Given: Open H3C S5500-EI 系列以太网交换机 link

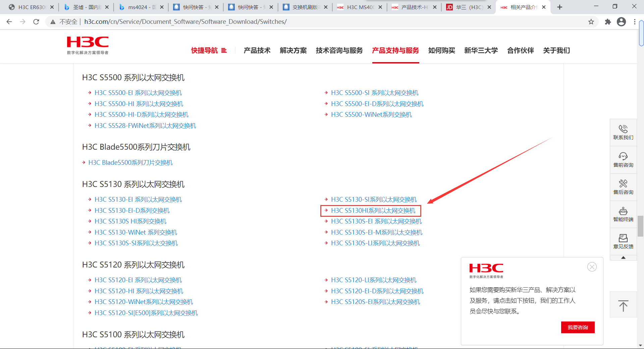Looking at the screenshot, I should click(x=138, y=93).
